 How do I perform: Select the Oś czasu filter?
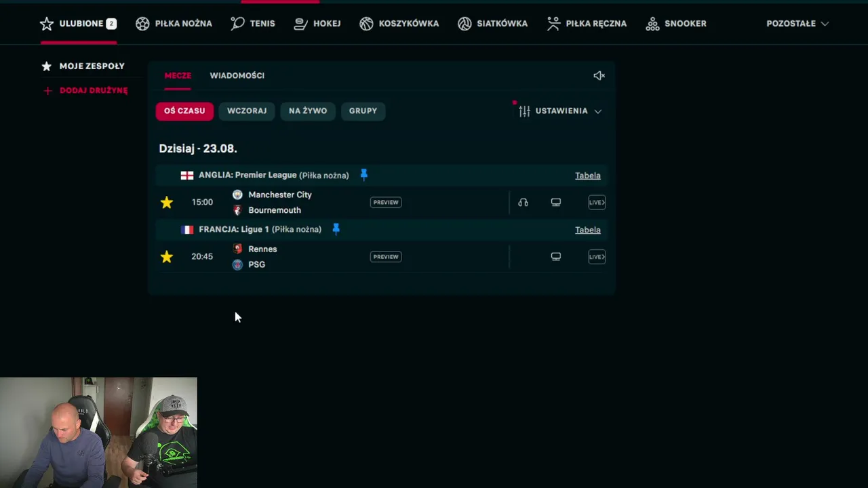184,111
